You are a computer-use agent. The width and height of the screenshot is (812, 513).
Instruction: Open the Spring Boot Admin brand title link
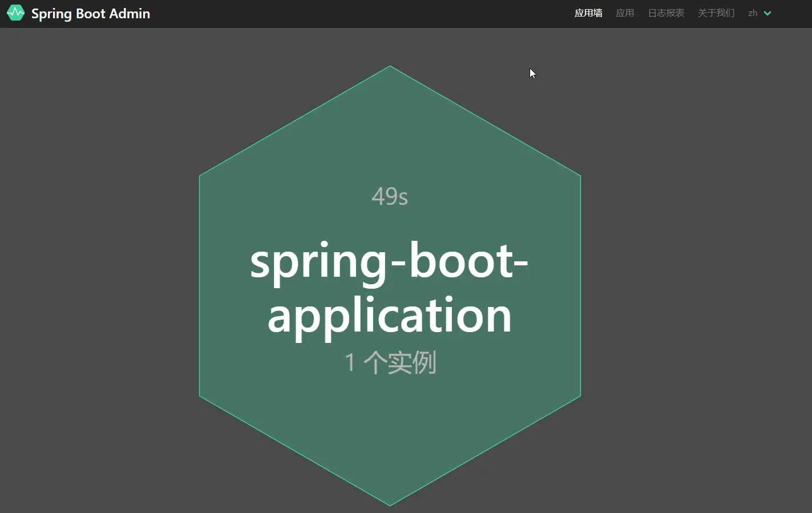[91, 14]
